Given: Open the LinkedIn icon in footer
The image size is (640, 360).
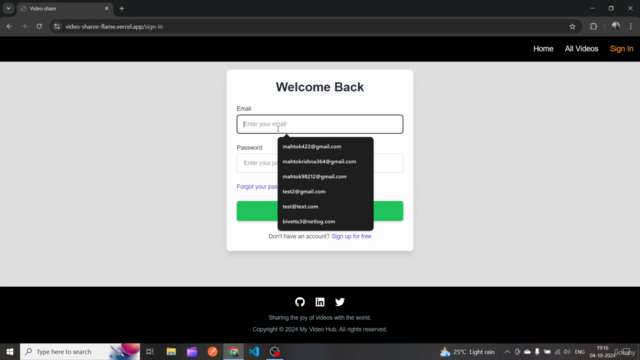Looking at the screenshot, I should (x=320, y=302).
